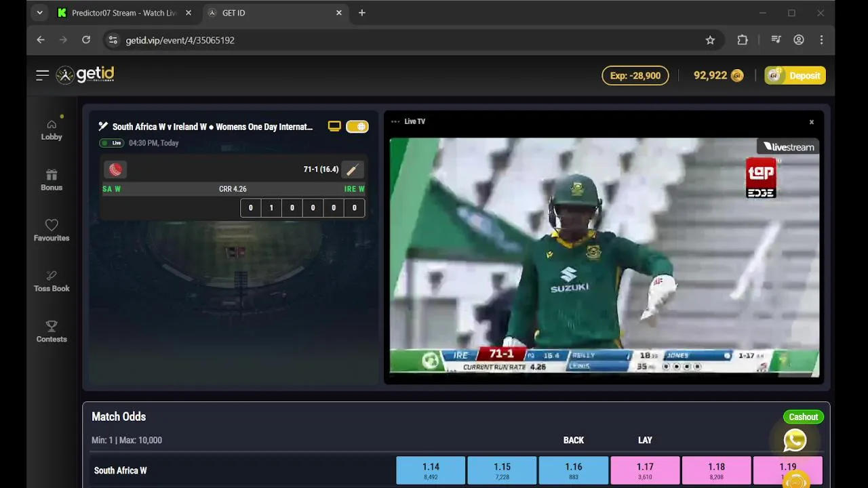Open the browser extensions puzzle icon

coord(743,40)
